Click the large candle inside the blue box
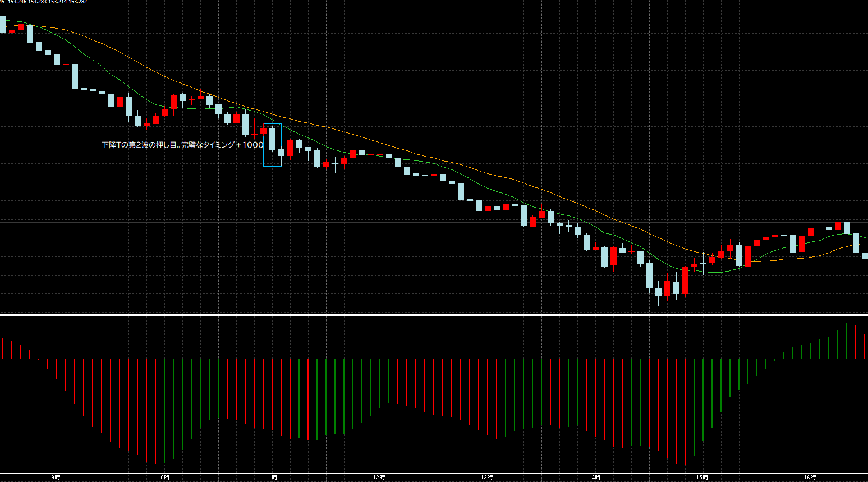This screenshot has width=868, height=482. click(272, 139)
